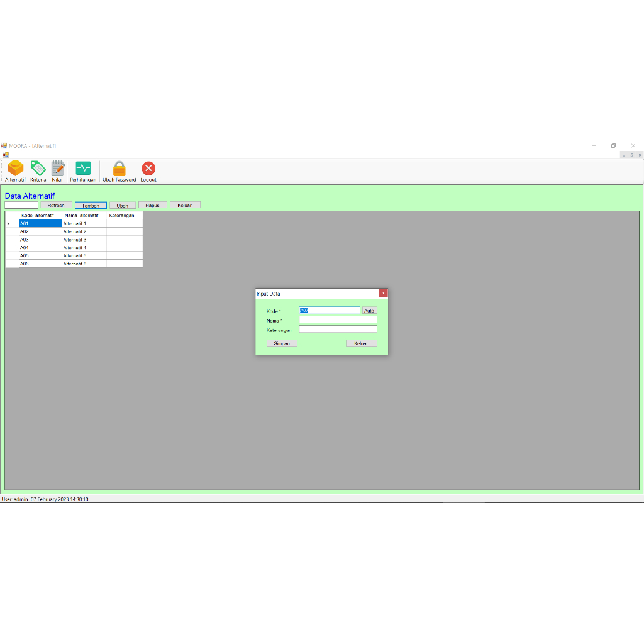
Task: Open Kriteria using the green tag icon
Action: 38,170
